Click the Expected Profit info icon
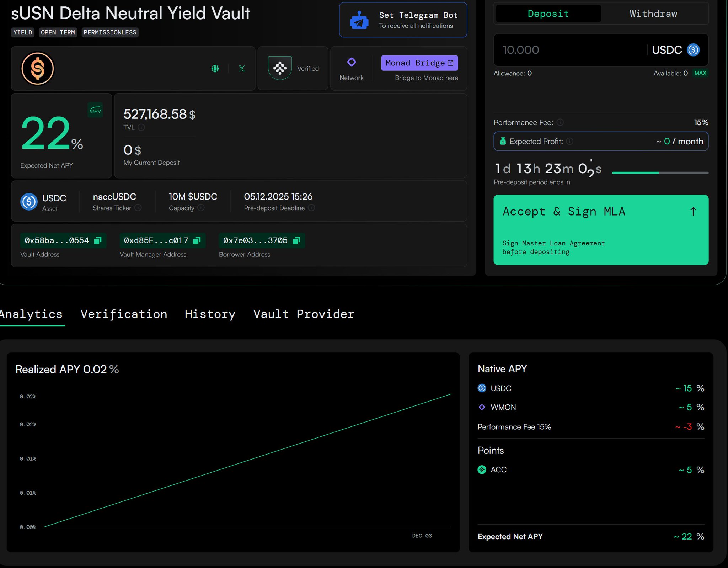The height and width of the screenshot is (568, 728). pyautogui.click(x=570, y=142)
